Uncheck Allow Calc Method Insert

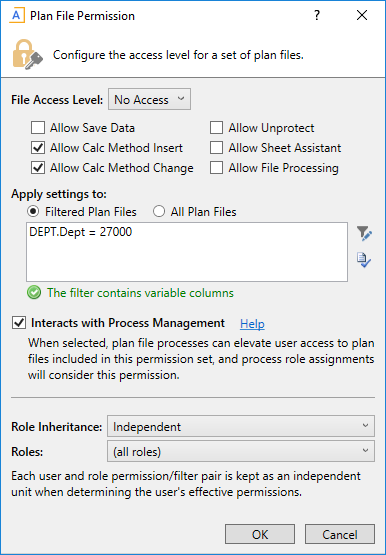pyautogui.click(x=38, y=148)
